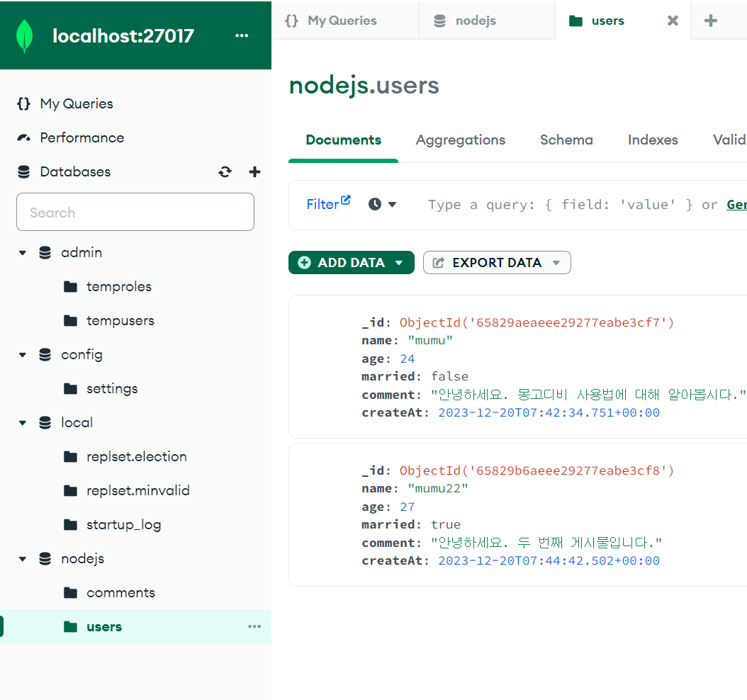This screenshot has height=700, width=747.
Task: Click createAt value 07:44:42.502
Action: coord(549,561)
